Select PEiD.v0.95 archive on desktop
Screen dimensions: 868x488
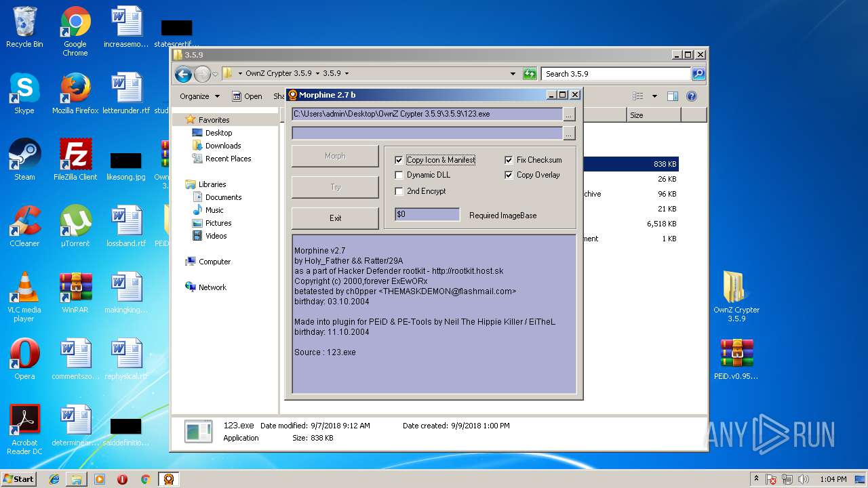(x=736, y=359)
